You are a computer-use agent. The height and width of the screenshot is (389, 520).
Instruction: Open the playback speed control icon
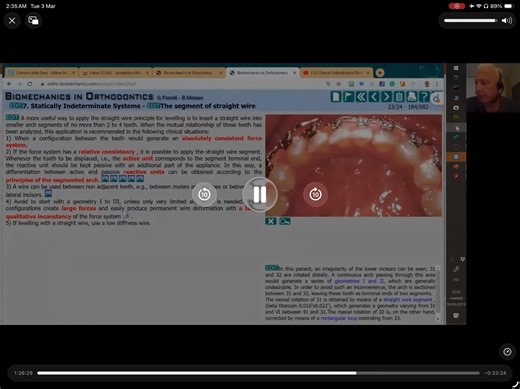[x=507, y=352]
